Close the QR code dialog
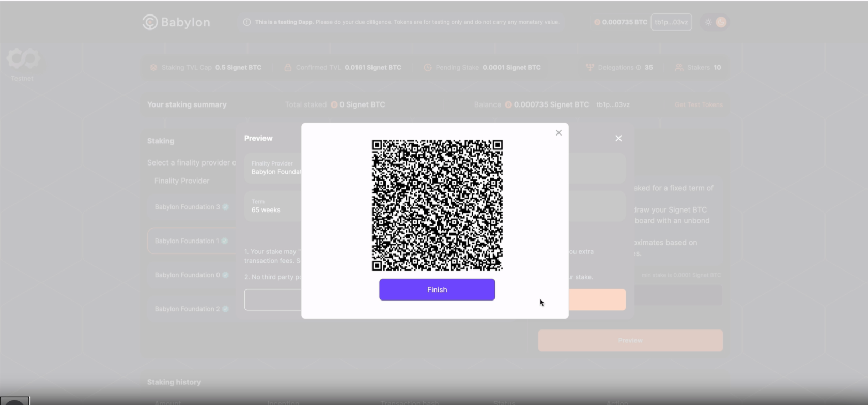This screenshot has width=868, height=405. pyautogui.click(x=559, y=133)
